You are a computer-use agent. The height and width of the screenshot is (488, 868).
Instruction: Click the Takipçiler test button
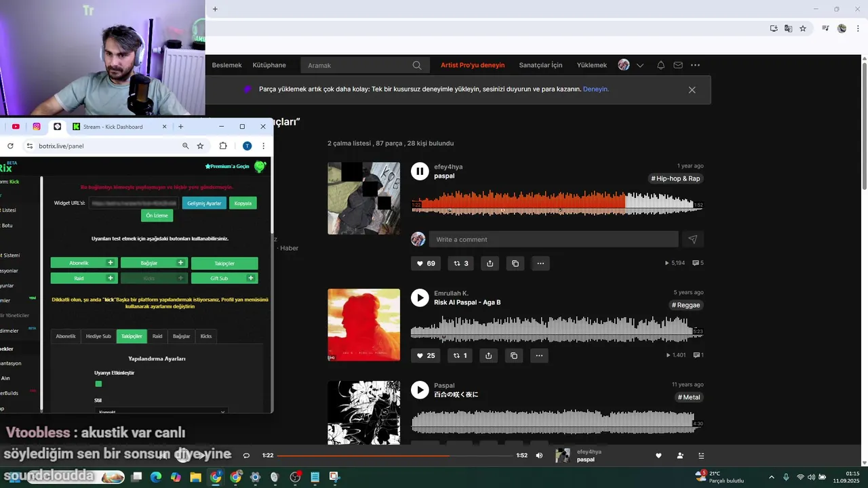[224, 263]
